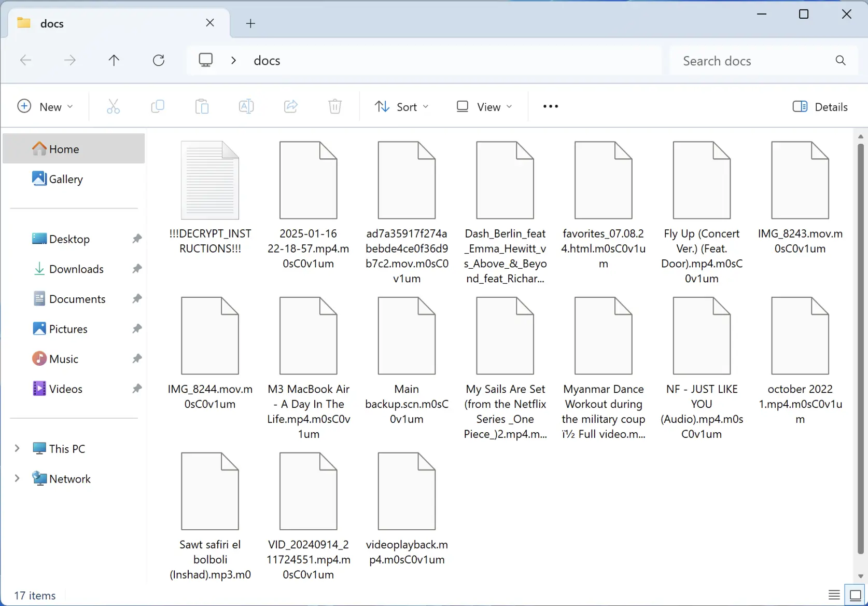Toggle the Details pane
868x606 pixels.
pos(821,106)
